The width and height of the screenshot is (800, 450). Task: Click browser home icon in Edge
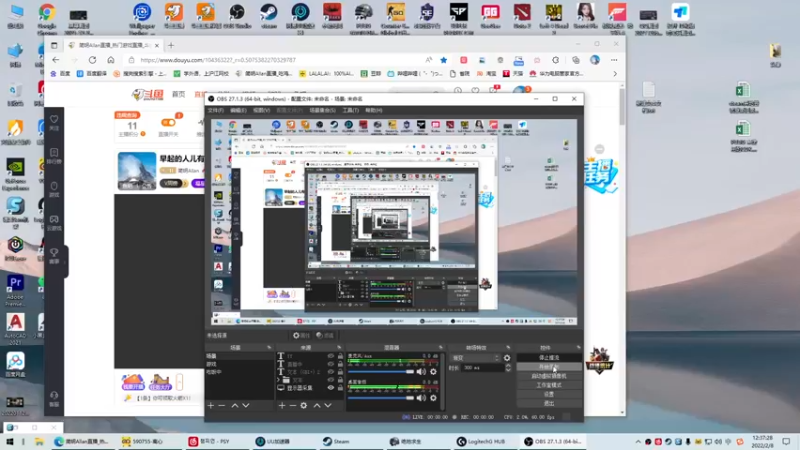click(x=111, y=60)
